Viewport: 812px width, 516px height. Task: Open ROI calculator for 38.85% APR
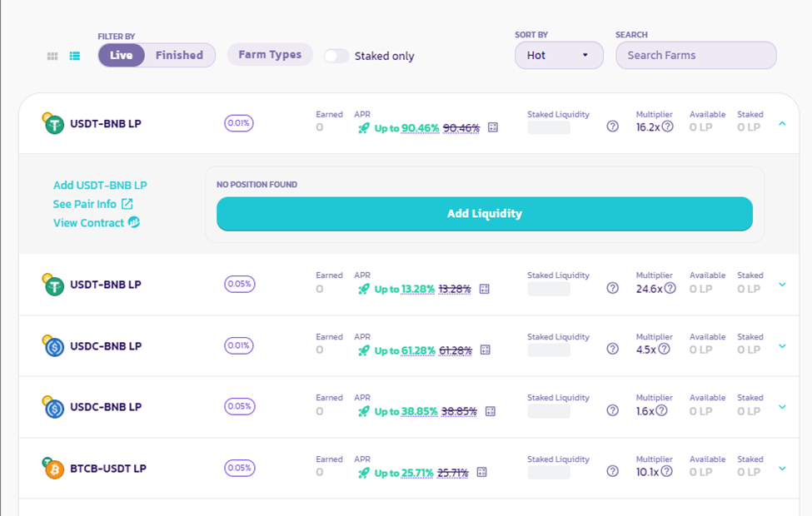coord(491,411)
